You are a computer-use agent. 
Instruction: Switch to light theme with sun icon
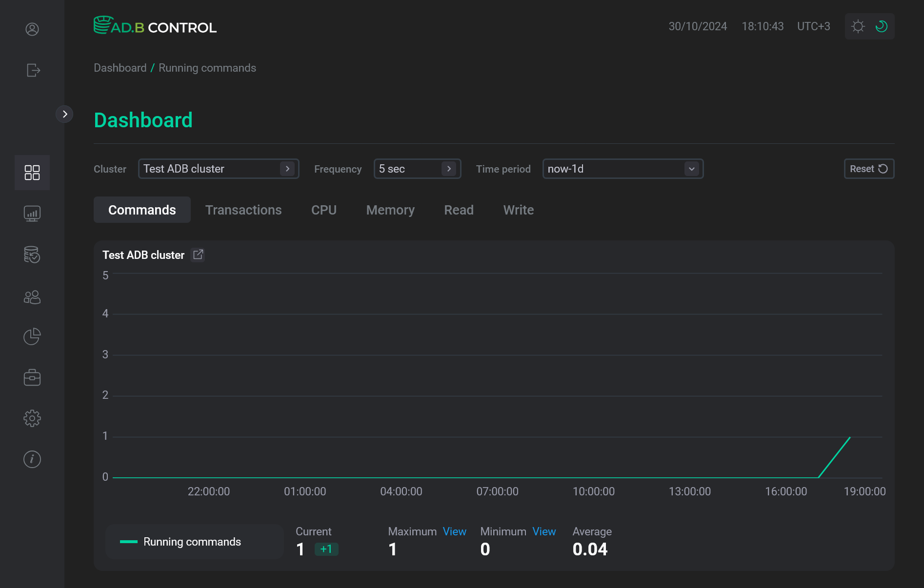tap(858, 26)
